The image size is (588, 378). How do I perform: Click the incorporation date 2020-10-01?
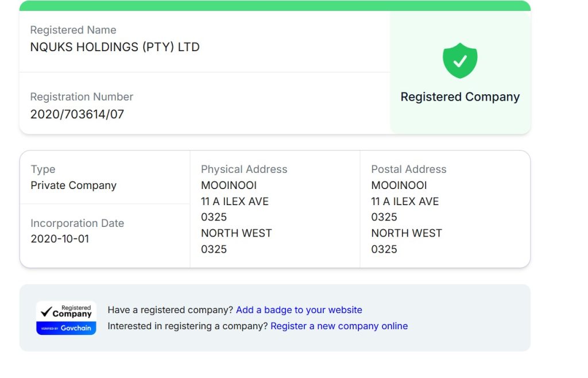point(60,239)
